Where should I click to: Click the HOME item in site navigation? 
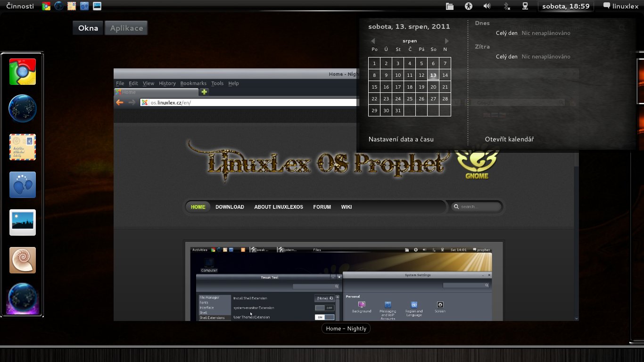point(198,207)
